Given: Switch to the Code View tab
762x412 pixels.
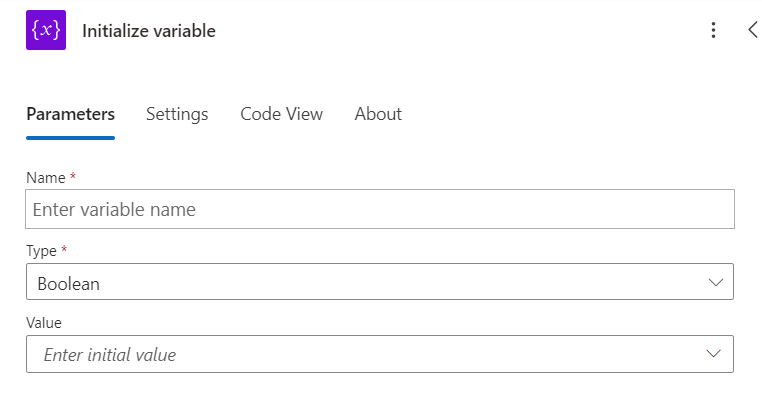Looking at the screenshot, I should tap(281, 114).
